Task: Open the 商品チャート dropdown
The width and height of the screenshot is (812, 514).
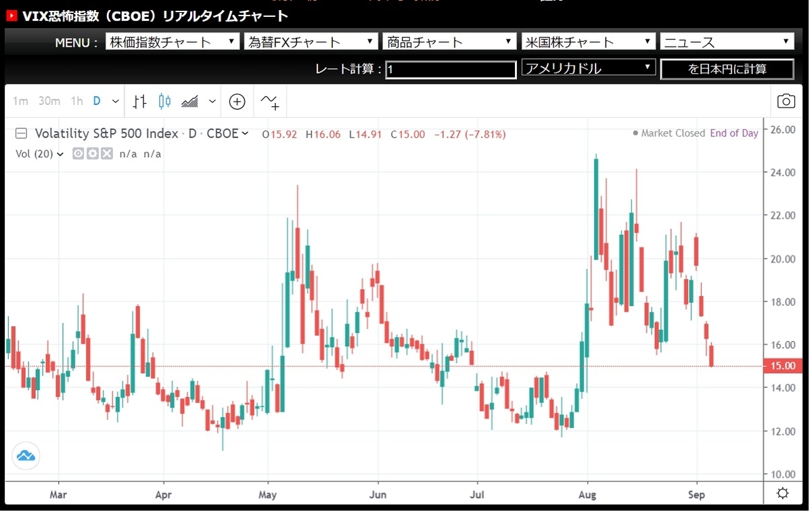Action: point(449,41)
